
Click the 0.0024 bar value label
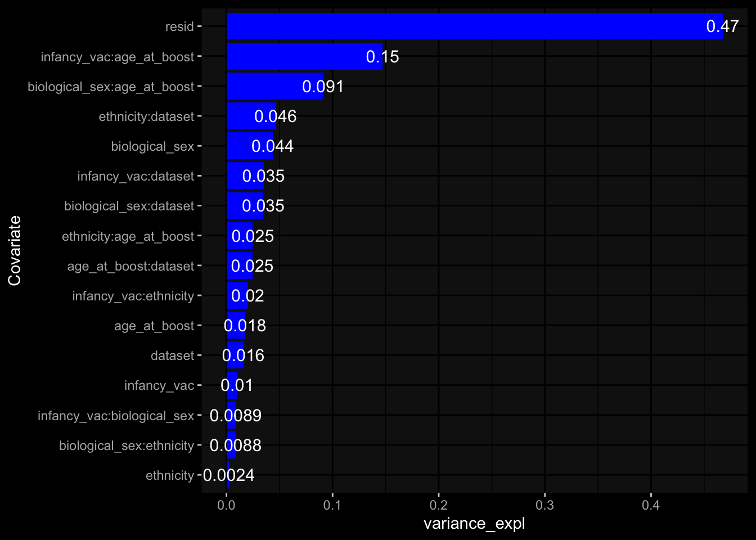pos(229,475)
